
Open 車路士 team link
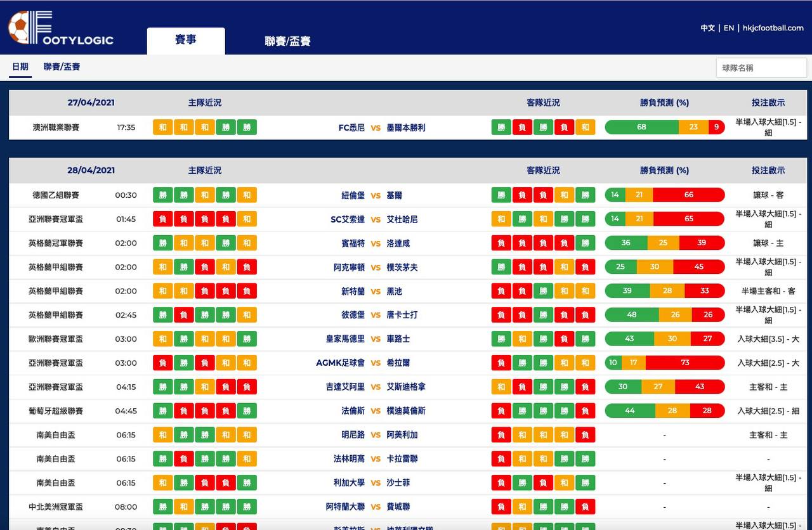398,339
